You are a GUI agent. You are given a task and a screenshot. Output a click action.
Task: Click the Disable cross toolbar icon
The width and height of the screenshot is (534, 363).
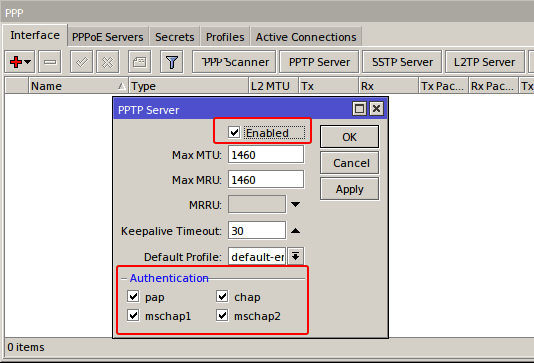tap(108, 62)
